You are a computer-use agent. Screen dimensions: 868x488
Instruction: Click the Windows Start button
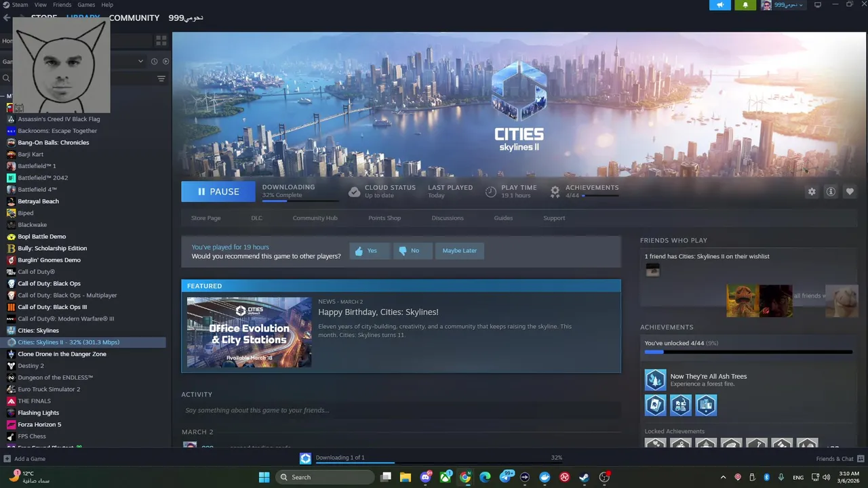(x=264, y=477)
